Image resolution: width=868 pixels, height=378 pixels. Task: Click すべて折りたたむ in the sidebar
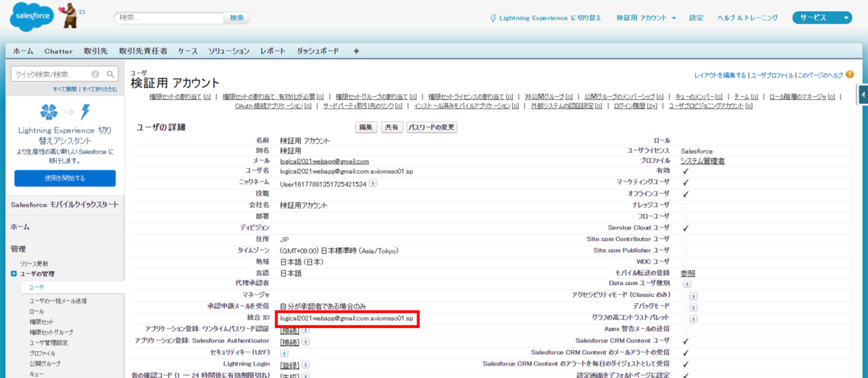click(x=99, y=88)
